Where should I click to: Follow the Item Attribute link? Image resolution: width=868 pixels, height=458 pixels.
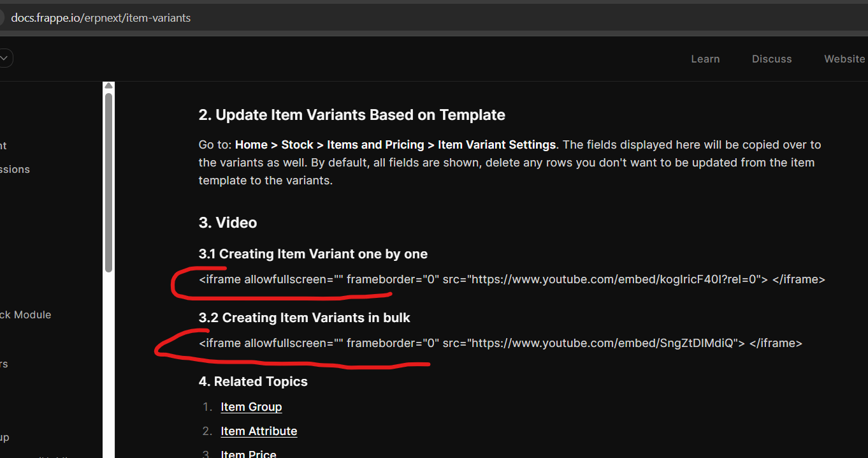[259, 431]
